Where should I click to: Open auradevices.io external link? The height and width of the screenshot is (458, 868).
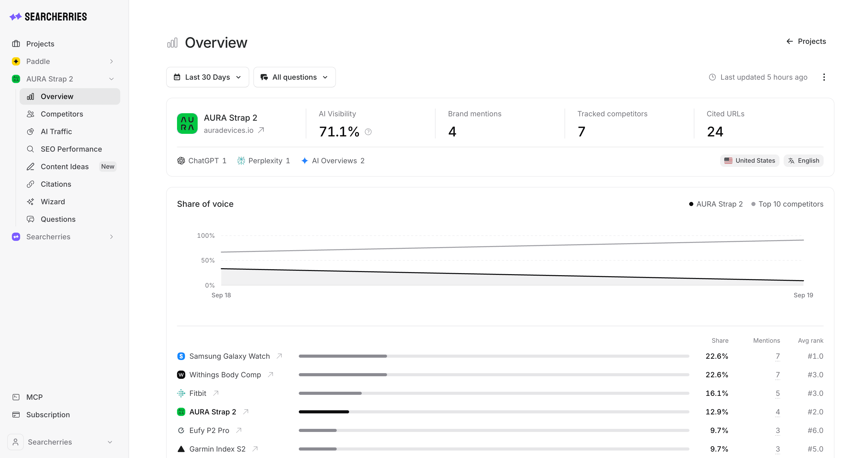(234, 130)
